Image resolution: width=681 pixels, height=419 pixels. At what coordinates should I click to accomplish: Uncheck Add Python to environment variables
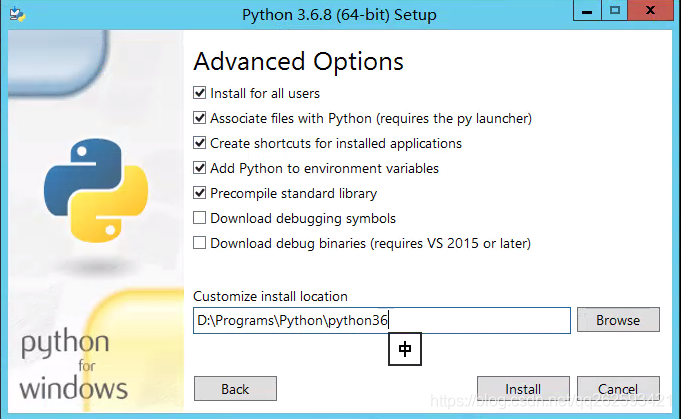(199, 168)
